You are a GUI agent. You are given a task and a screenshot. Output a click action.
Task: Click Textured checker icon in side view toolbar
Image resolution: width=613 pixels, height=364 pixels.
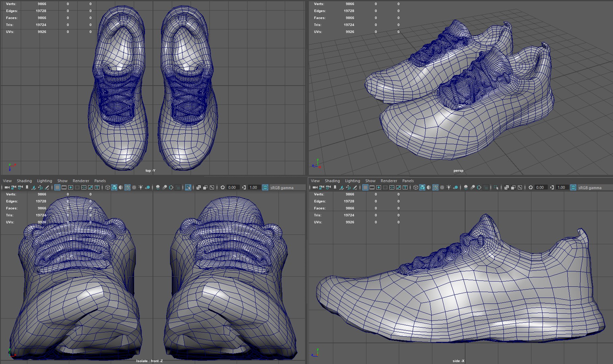pyautogui.click(x=442, y=187)
